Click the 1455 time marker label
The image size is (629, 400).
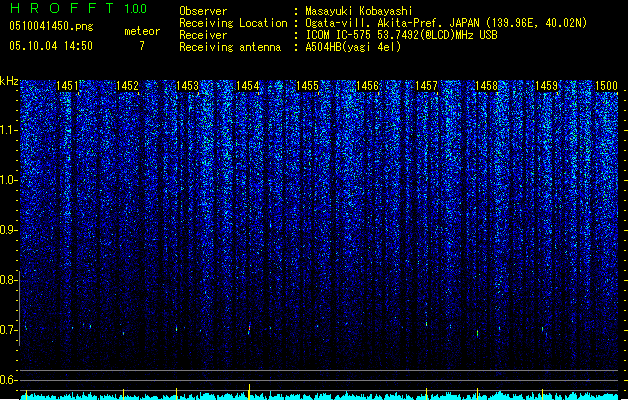point(307,86)
